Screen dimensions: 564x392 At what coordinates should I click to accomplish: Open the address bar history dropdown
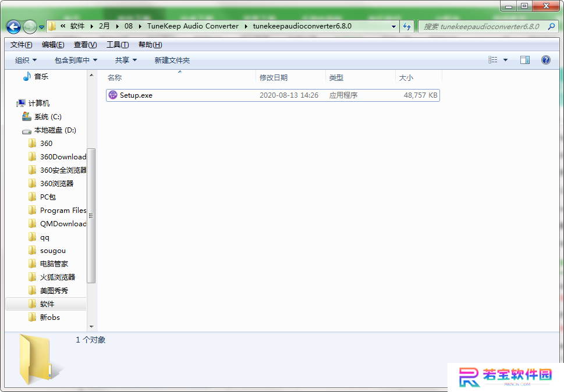tap(393, 27)
